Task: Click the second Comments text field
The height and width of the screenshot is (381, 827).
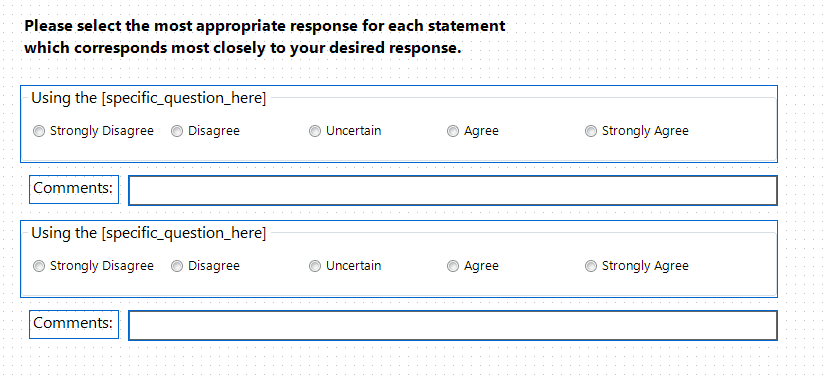Action: 453,326
